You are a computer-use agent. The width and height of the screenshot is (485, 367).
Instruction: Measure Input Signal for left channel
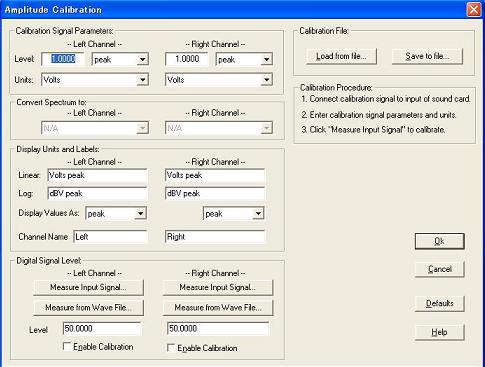tap(89, 287)
